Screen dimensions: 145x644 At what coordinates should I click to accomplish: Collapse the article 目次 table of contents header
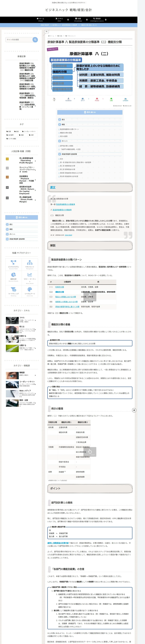(x=90, y=112)
